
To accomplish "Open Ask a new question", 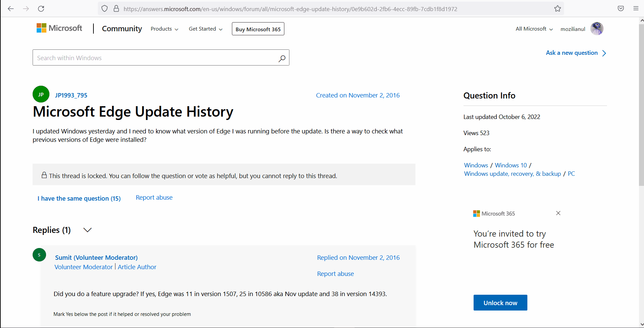I will 571,53.
